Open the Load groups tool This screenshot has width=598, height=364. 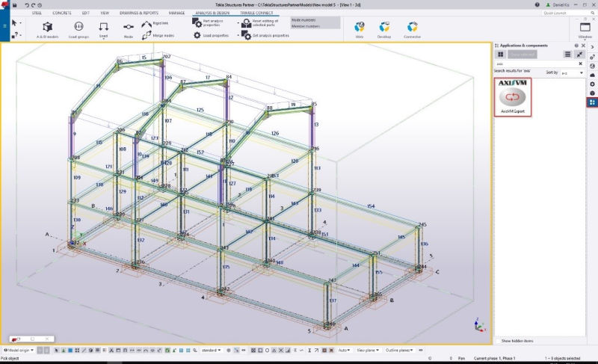pos(78,28)
